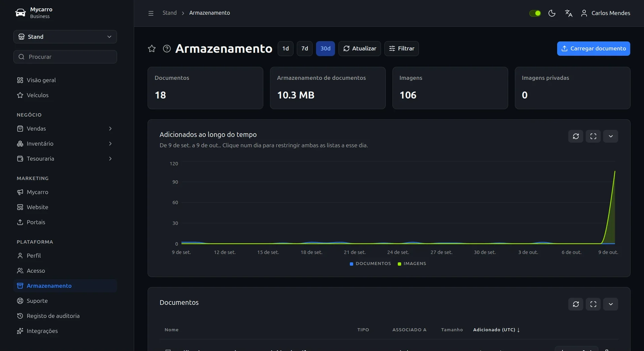The image size is (644, 351).
Task: Open Mycarro marketing page
Action: tap(65, 192)
